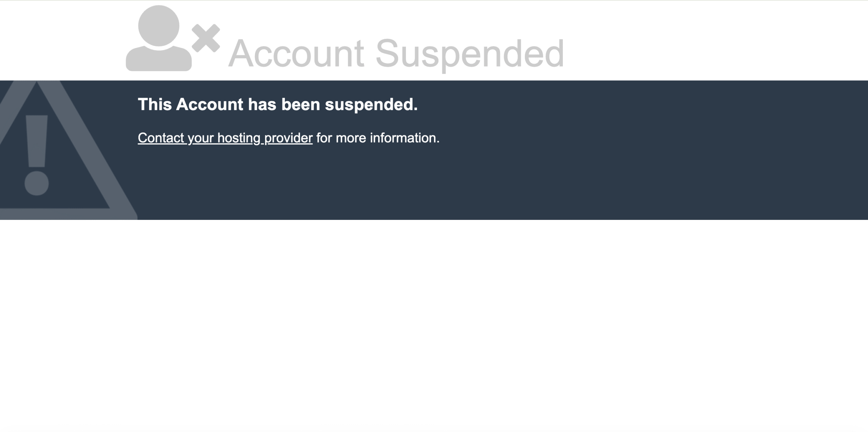
Task: Click the empty white area below the banner
Action: [x=434, y=322]
